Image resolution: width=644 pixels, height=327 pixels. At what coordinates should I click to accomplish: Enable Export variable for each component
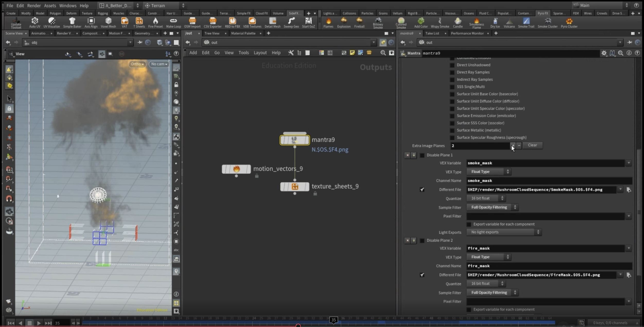coord(469,224)
